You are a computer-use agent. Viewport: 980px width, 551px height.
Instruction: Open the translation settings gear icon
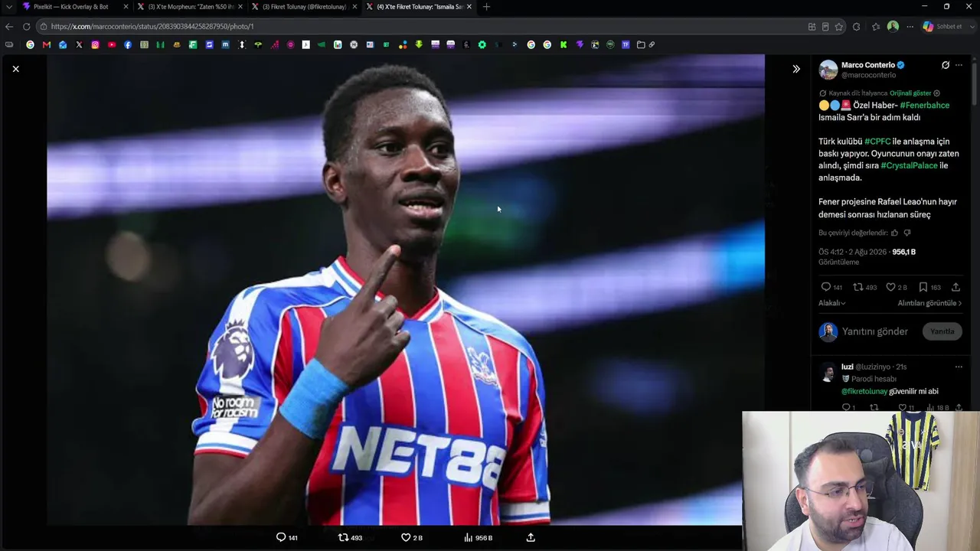(x=936, y=93)
